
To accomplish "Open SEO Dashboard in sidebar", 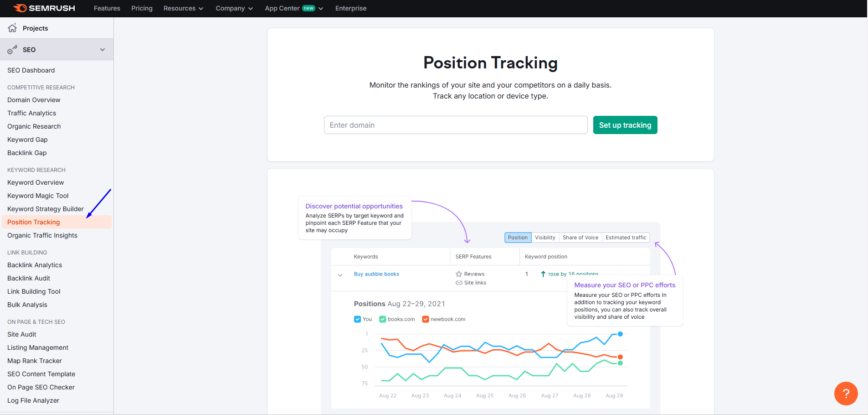I will coord(31,70).
